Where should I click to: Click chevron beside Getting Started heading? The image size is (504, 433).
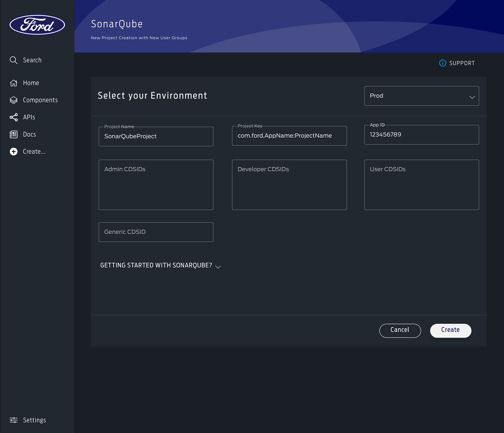(x=218, y=267)
